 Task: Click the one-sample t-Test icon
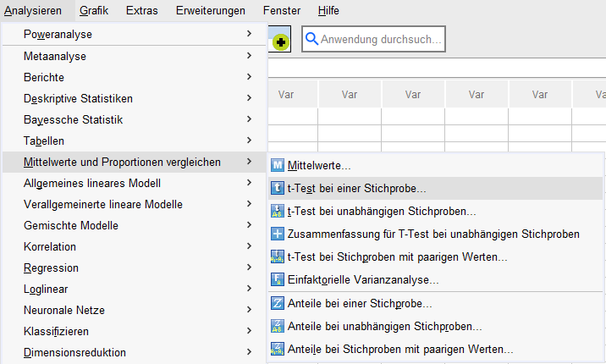pos(277,188)
